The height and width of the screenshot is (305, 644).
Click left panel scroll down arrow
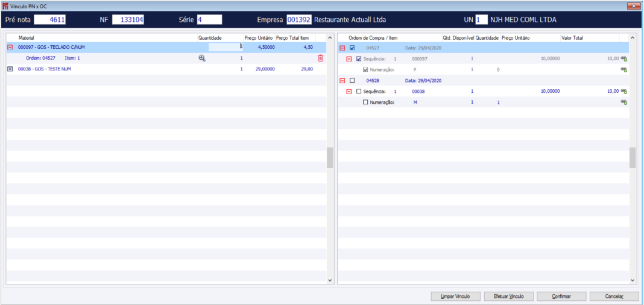[330, 280]
